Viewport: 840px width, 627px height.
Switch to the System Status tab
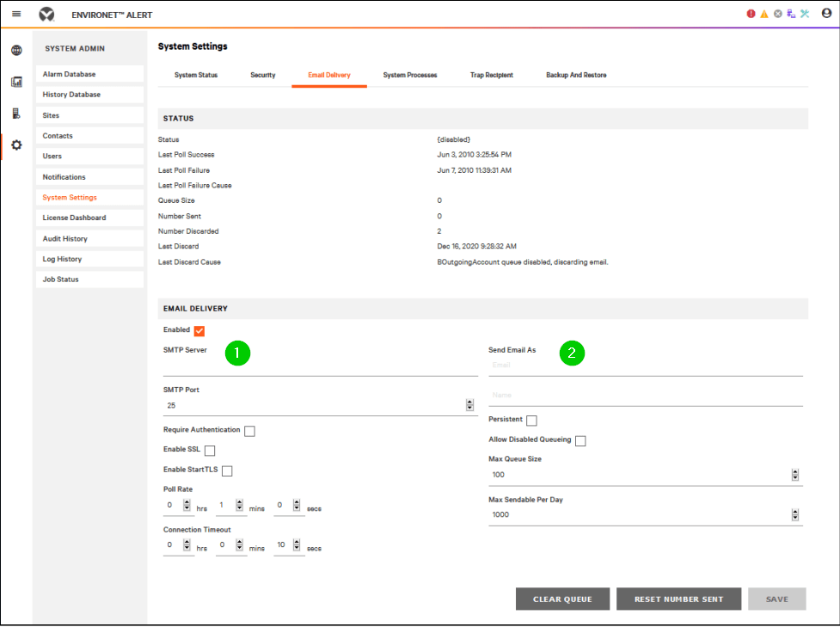[196, 75]
